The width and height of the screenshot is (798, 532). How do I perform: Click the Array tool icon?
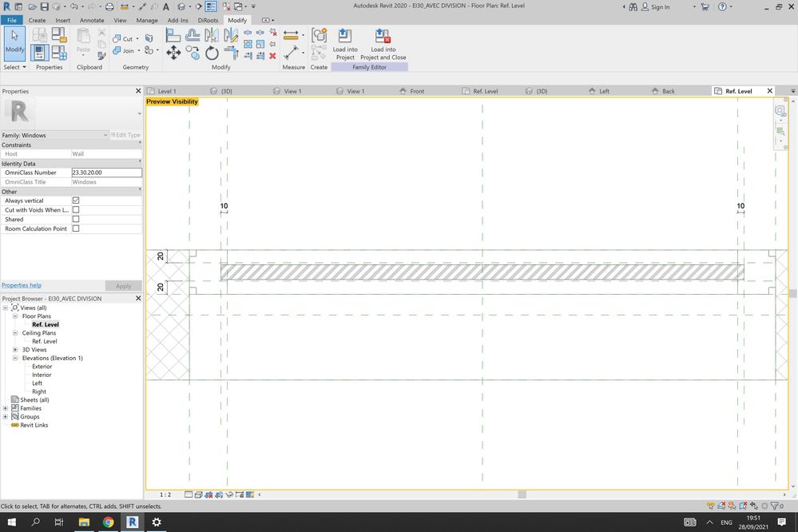click(248, 44)
